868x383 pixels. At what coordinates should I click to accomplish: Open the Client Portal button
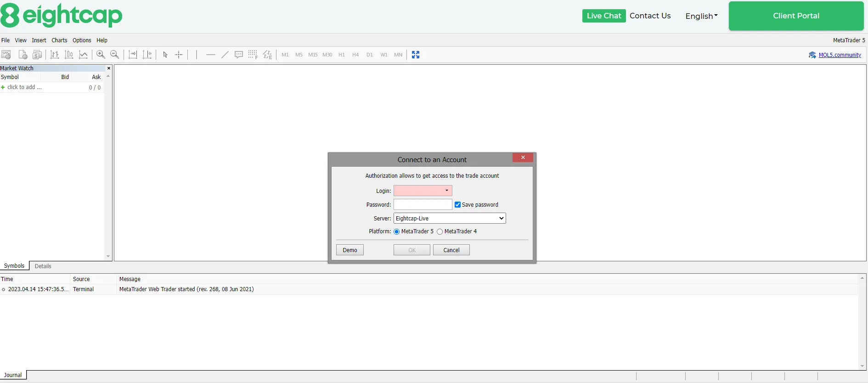point(796,16)
